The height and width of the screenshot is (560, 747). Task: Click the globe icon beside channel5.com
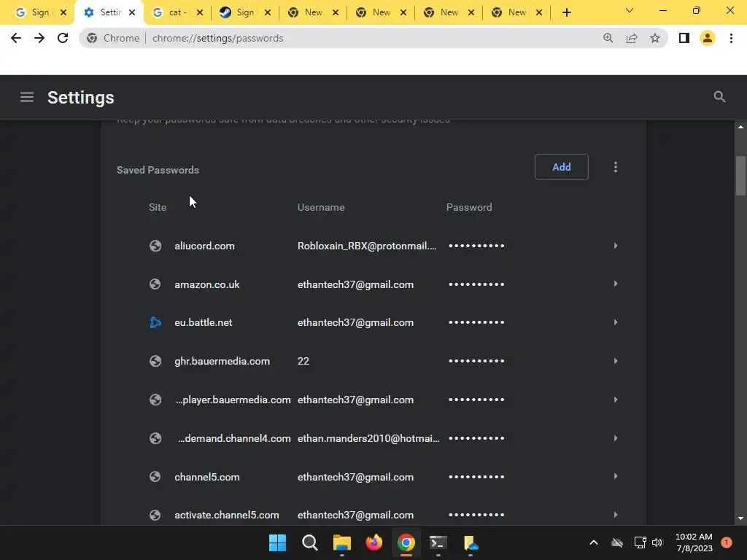pyautogui.click(x=155, y=477)
